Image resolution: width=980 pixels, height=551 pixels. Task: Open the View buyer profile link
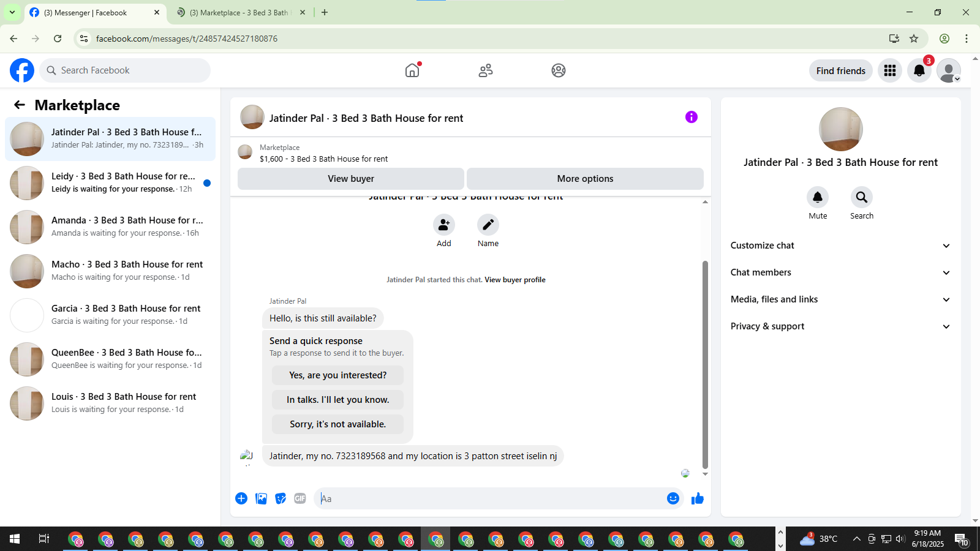(515, 280)
